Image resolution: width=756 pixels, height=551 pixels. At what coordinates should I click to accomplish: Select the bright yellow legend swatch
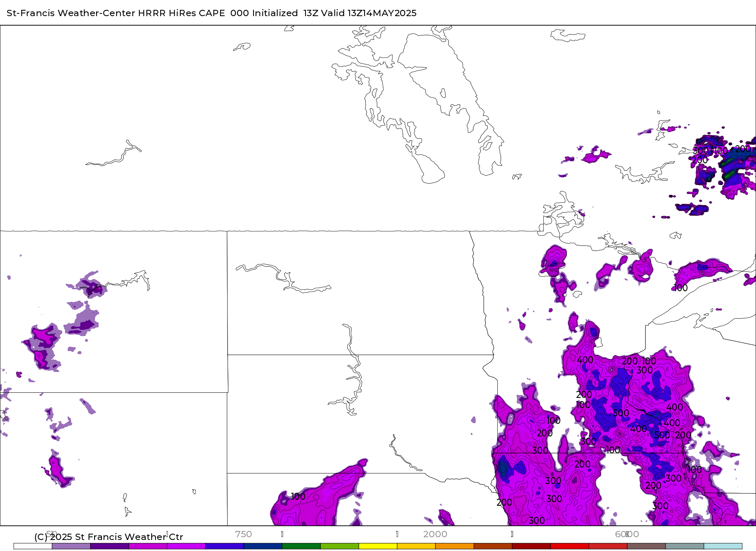click(378, 546)
